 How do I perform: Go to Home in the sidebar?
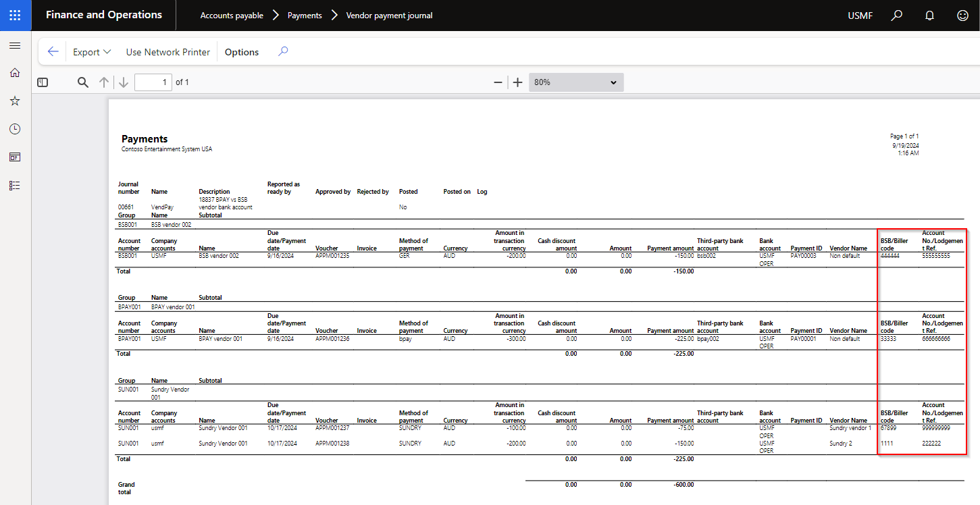pos(15,73)
